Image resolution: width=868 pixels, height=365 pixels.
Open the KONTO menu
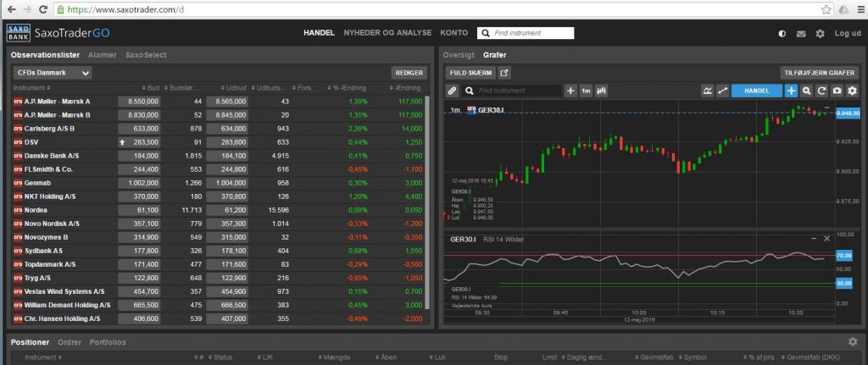point(454,33)
